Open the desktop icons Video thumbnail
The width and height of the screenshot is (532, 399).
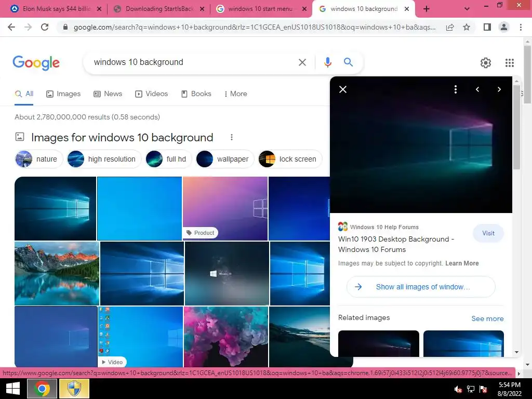140,337
